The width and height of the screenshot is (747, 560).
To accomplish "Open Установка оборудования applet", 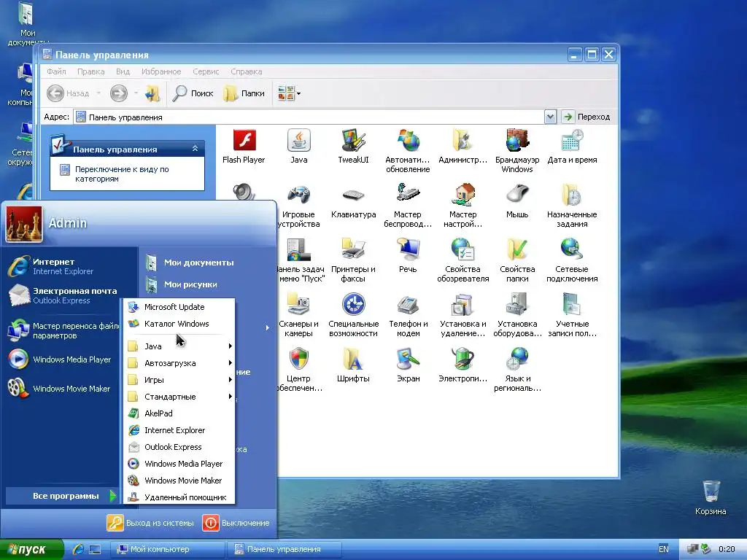I will (x=517, y=315).
